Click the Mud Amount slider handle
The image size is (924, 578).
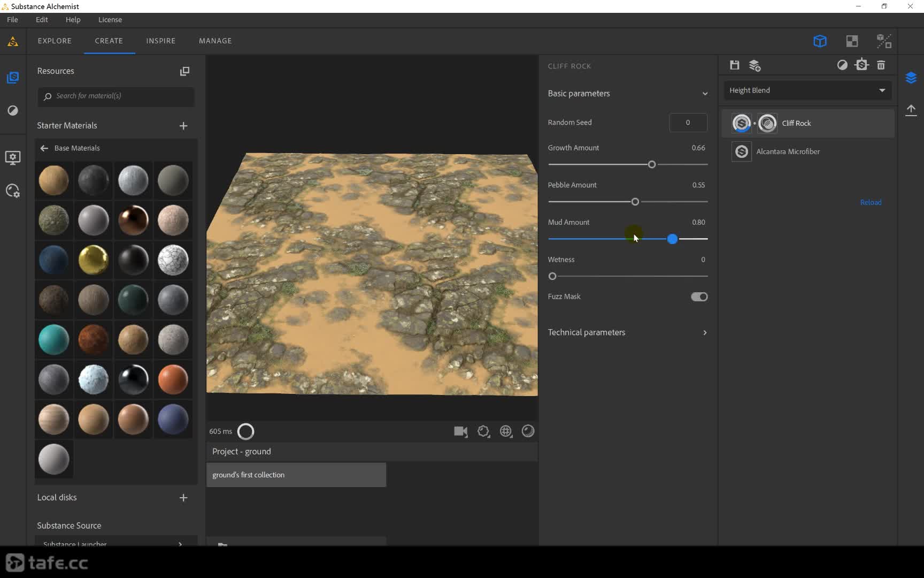tap(673, 239)
